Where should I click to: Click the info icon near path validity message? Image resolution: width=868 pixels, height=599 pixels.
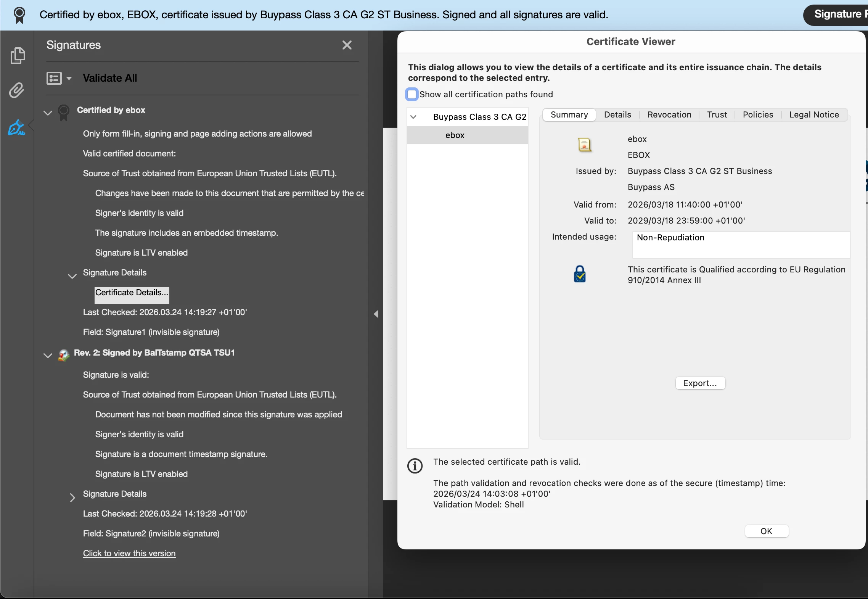(415, 465)
